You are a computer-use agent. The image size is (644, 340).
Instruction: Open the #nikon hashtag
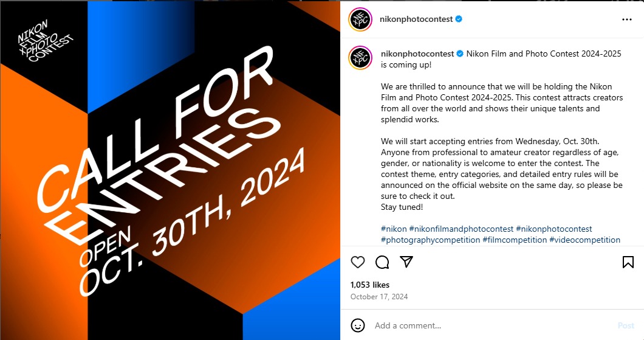point(394,229)
